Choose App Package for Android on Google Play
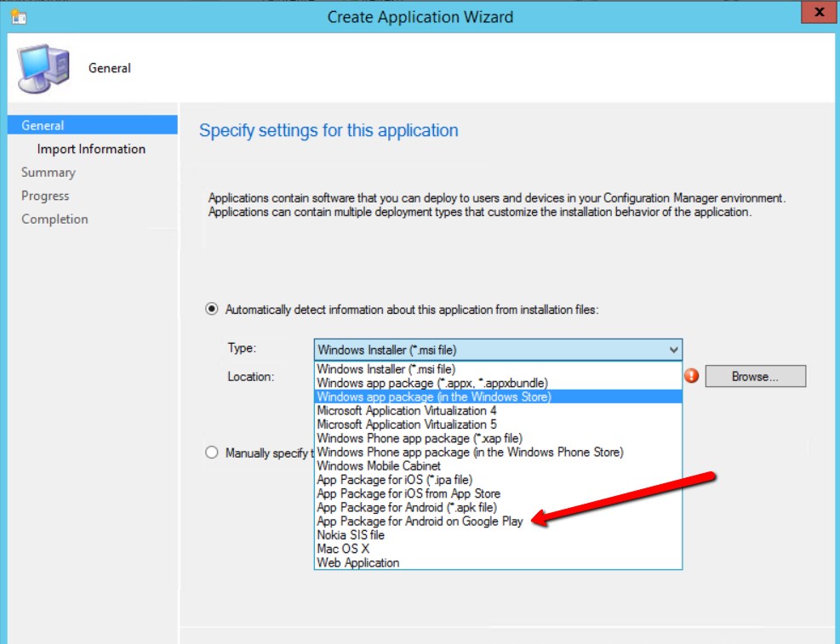Image resolution: width=840 pixels, height=644 pixels. pyautogui.click(x=420, y=521)
